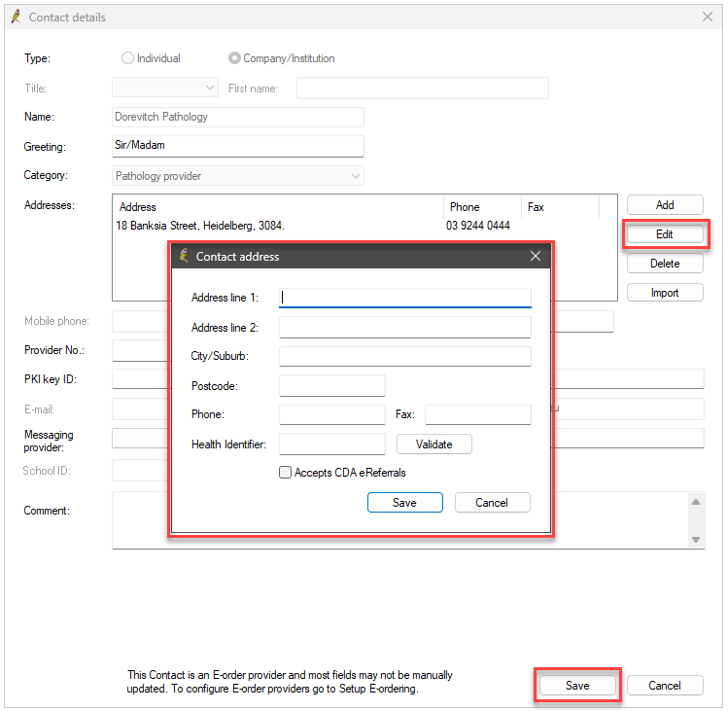Screen dimensions: 728x711
Task: Click the Import address button
Action: click(x=665, y=293)
